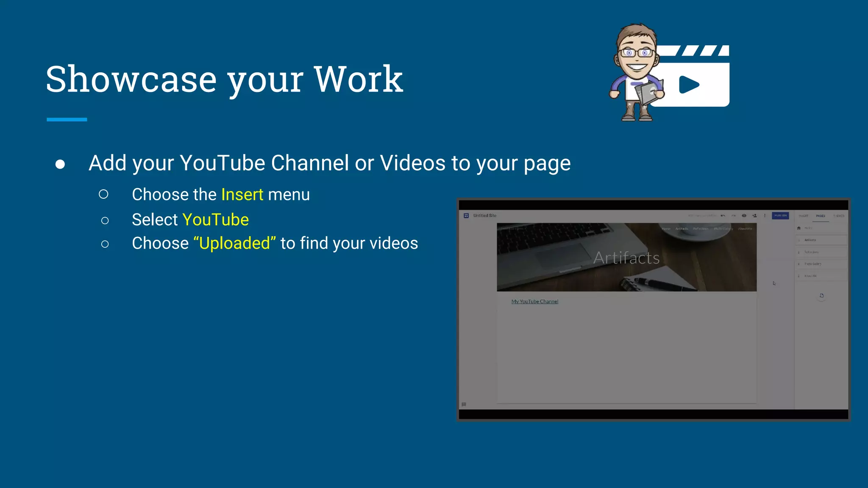Switch to the Pages tab
The image size is (868, 488).
pos(821,216)
